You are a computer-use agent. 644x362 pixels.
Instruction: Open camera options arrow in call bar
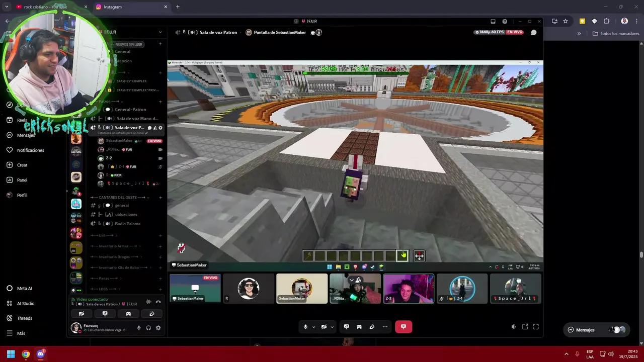coord(332,327)
